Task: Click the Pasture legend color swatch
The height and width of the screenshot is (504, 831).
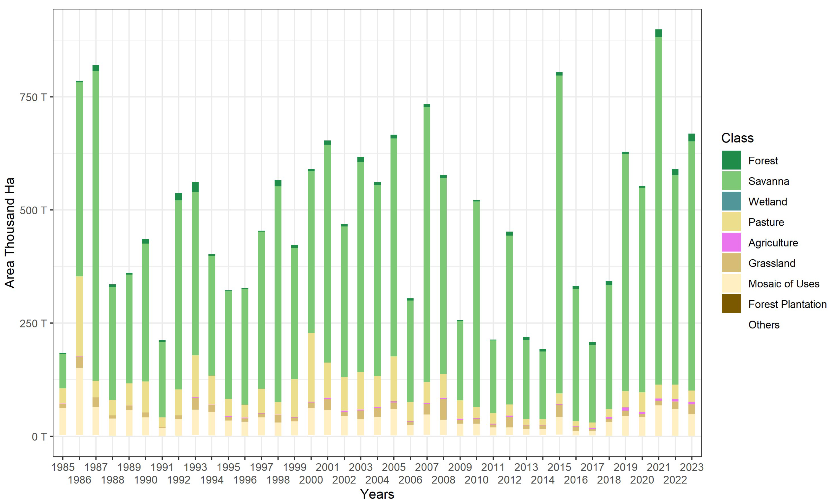Action: click(731, 222)
